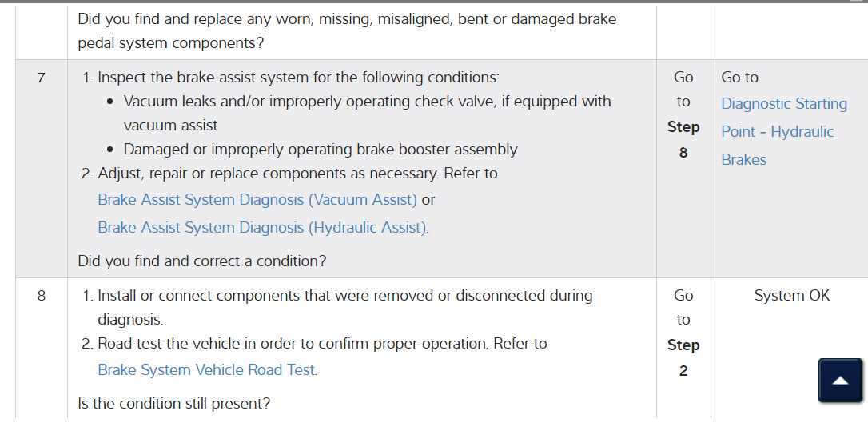Image resolution: width=868 pixels, height=427 pixels.
Task: Open the Brake System Vehicle Road Test link
Action: (x=206, y=369)
